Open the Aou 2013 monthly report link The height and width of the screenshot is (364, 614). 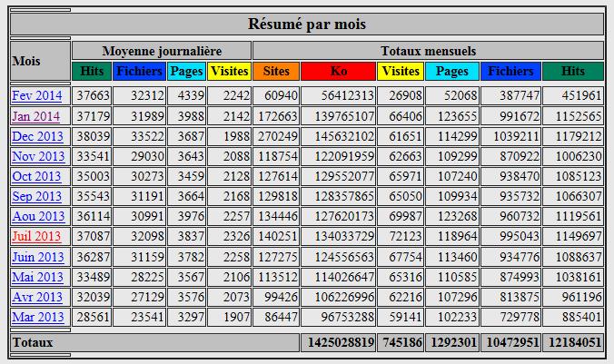(38, 216)
